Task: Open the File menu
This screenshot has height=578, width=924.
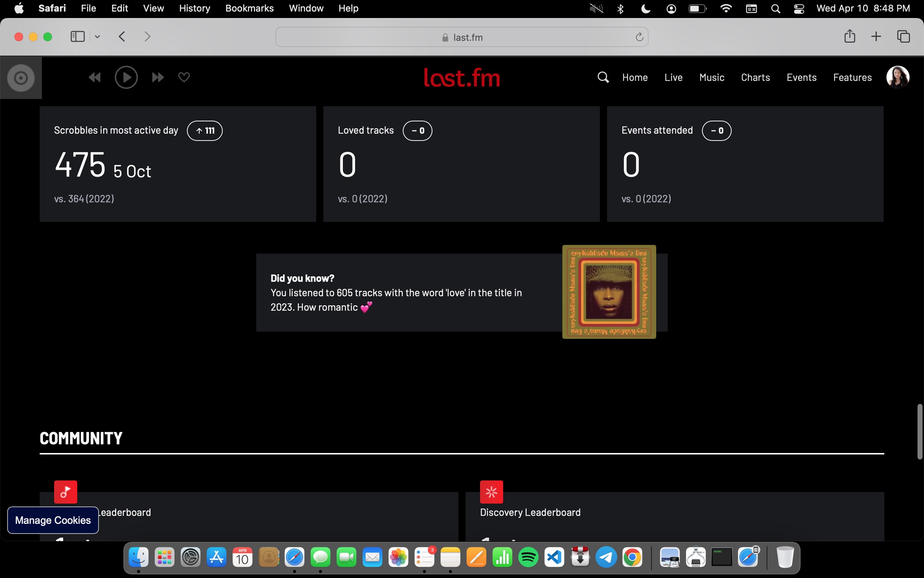Action: [88, 8]
